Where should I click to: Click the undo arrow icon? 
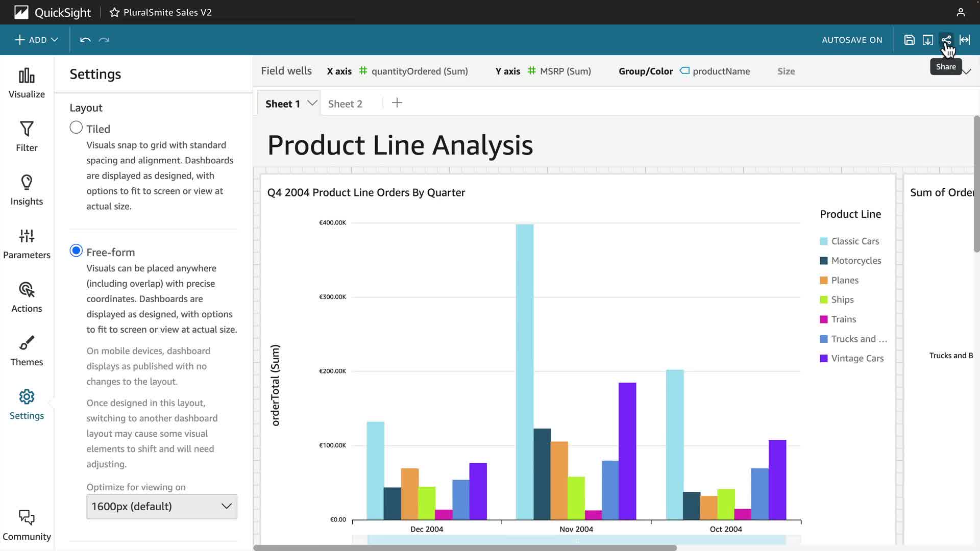(85, 40)
